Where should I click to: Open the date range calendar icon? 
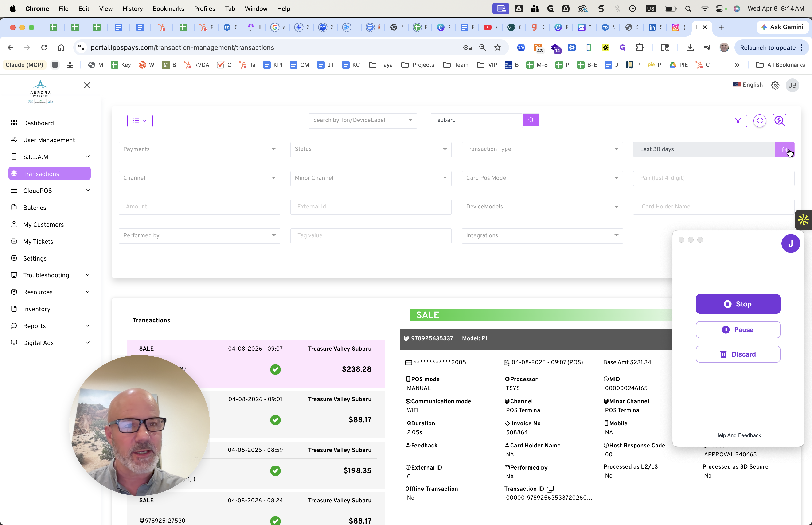[784, 150]
